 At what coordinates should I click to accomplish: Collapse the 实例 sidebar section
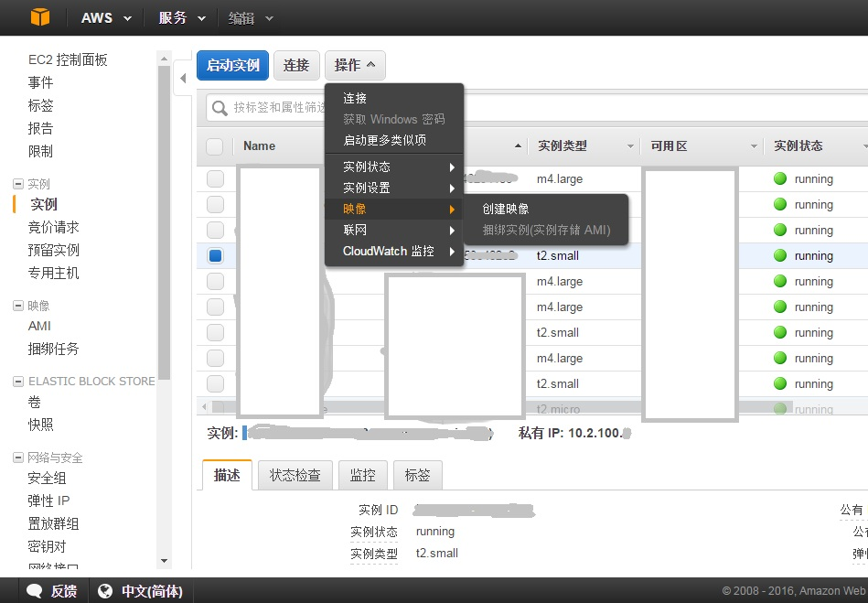[x=18, y=183]
